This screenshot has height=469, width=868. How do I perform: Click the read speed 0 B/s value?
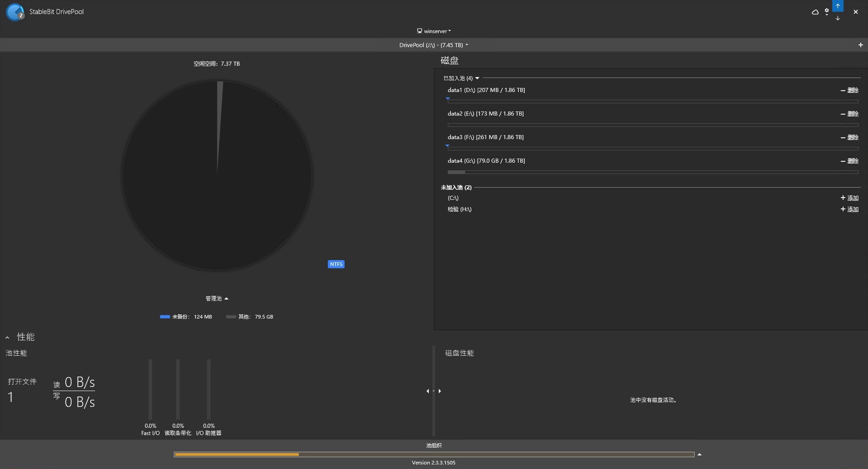pyautogui.click(x=80, y=382)
